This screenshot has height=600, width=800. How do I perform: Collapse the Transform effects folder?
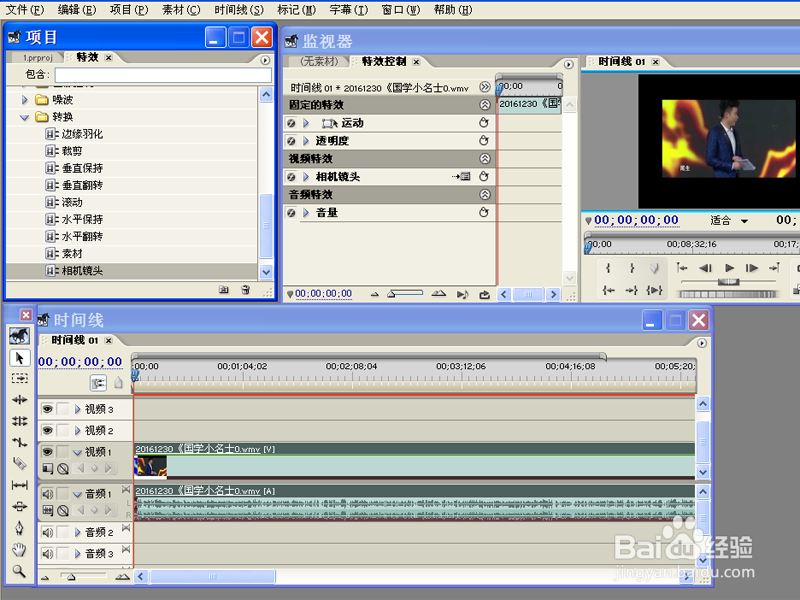coord(24,117)
